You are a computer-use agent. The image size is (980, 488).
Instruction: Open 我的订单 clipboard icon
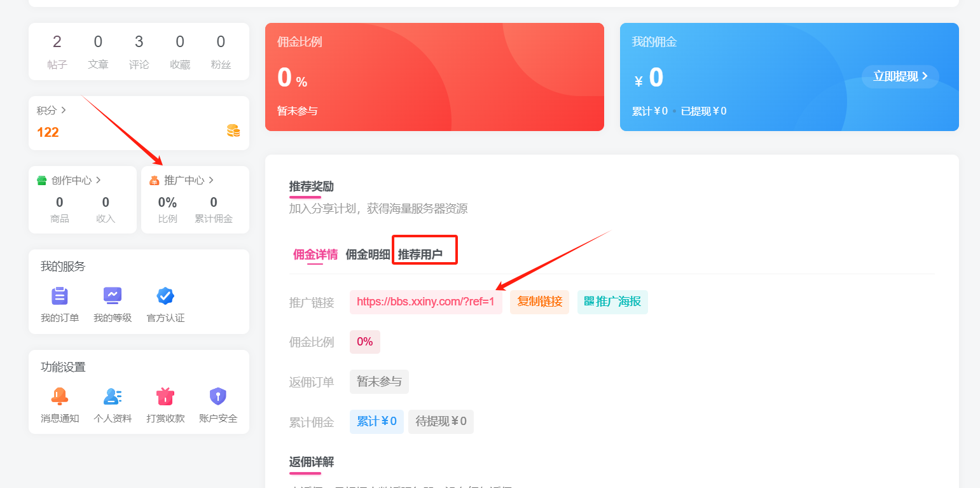pyautogui.click(x=60, y=296)
